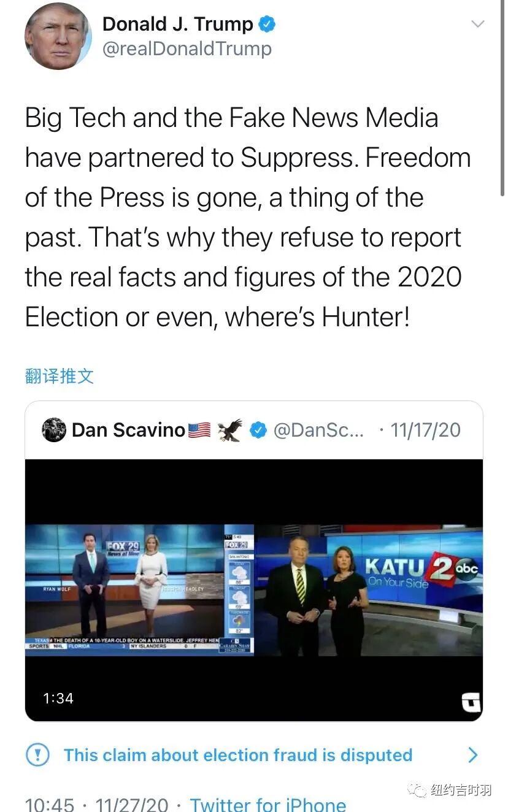Open the @realDonaldTrump handle
Viewport: 508px width, 812px height.
pyautogui.click(x=187, y=49)
